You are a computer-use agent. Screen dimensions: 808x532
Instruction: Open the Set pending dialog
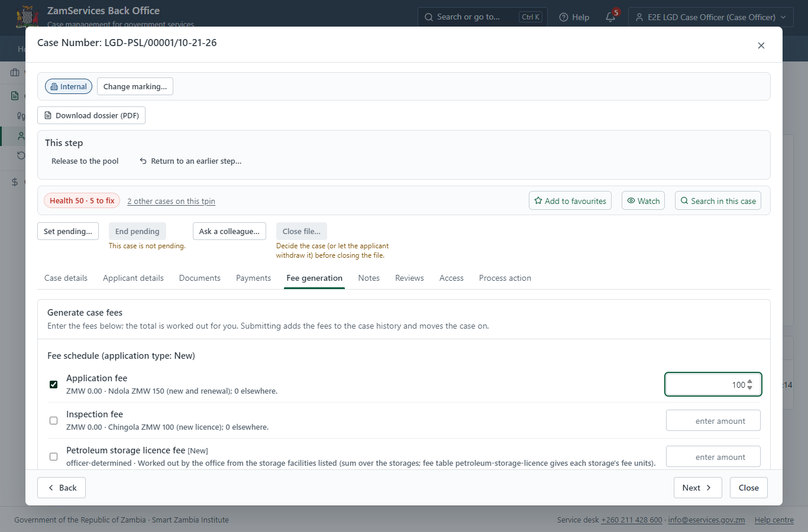(68, 231)
